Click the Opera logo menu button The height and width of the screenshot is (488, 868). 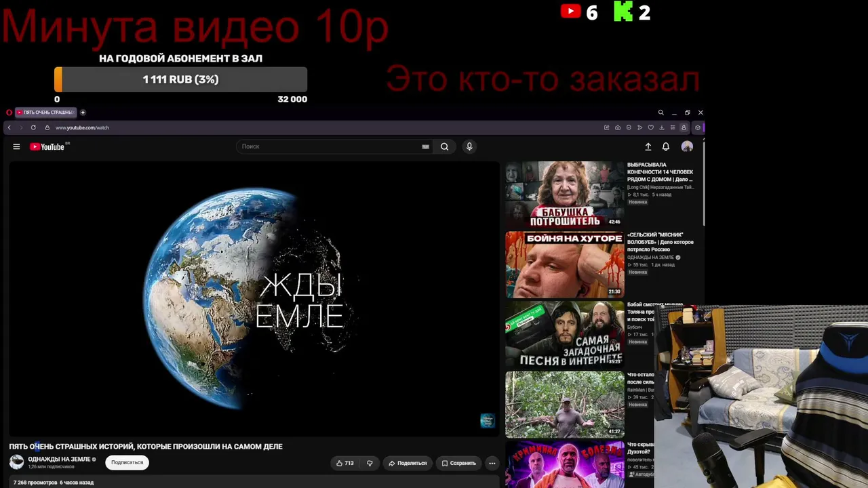[x=9, y=113]
